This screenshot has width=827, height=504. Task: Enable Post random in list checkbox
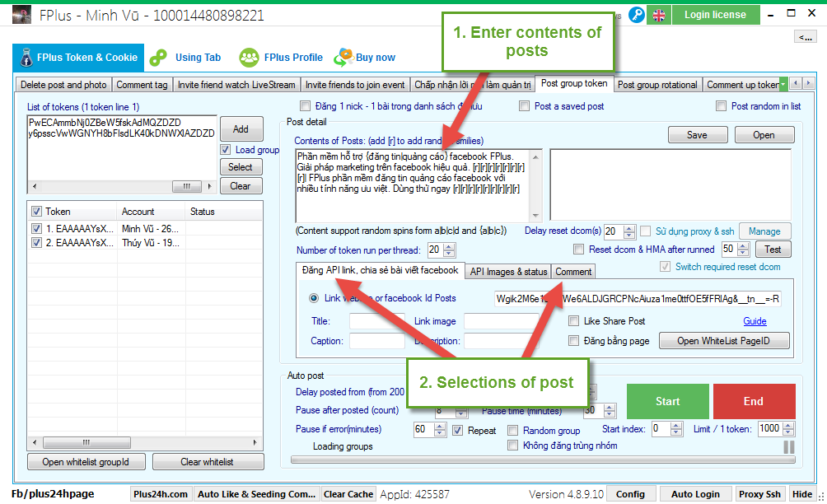tap(721, 106)
